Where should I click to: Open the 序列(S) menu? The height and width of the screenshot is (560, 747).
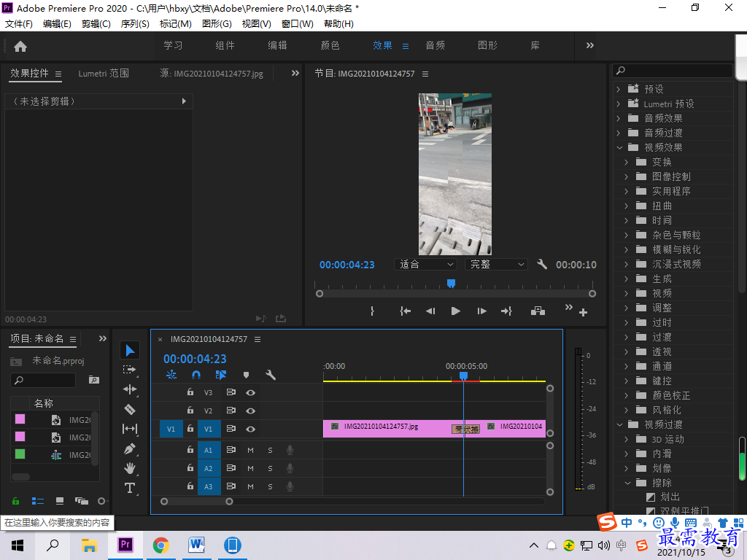tap(135, 24)
